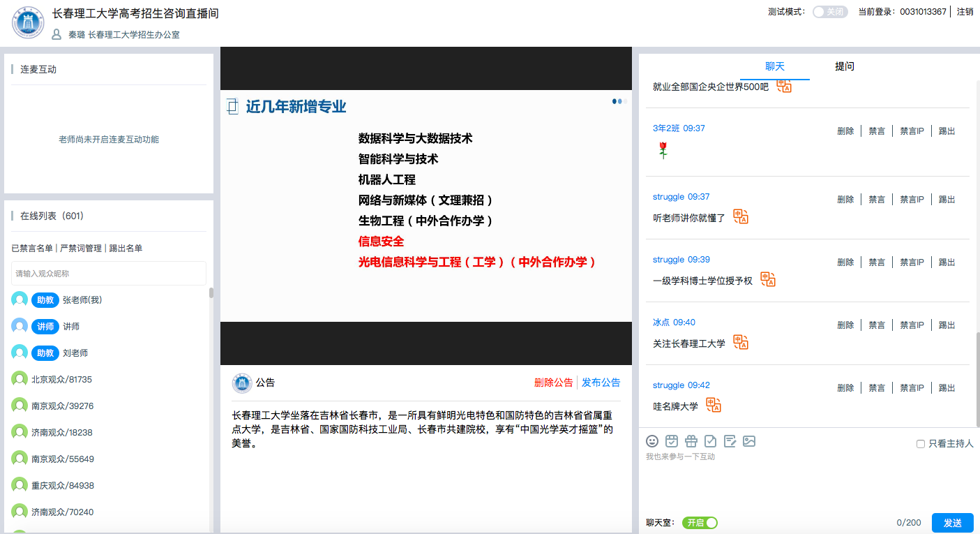Delete the message 哇名牌大学

coord(845,388)
